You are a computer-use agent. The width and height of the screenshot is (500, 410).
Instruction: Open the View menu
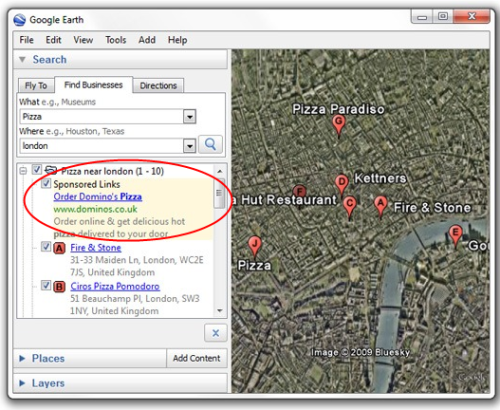coord(83,40)
